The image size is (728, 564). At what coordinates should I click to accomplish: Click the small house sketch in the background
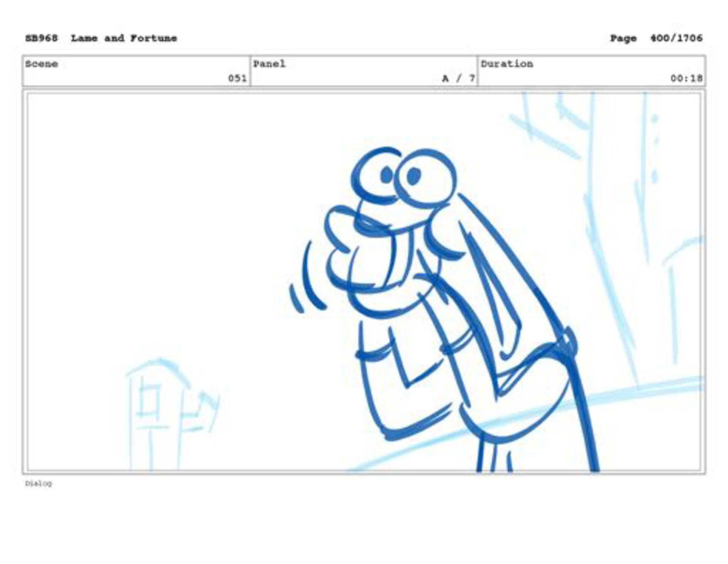[x=173, y=413]
